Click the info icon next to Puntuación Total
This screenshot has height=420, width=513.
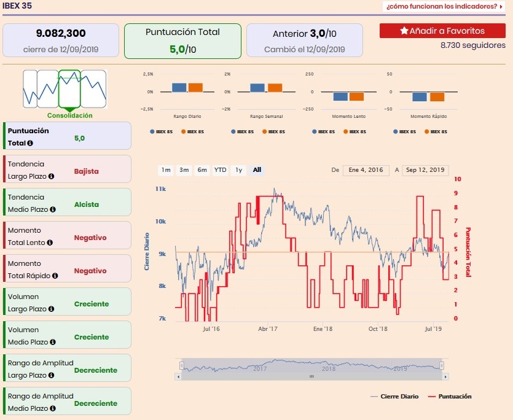coord(30,143)
